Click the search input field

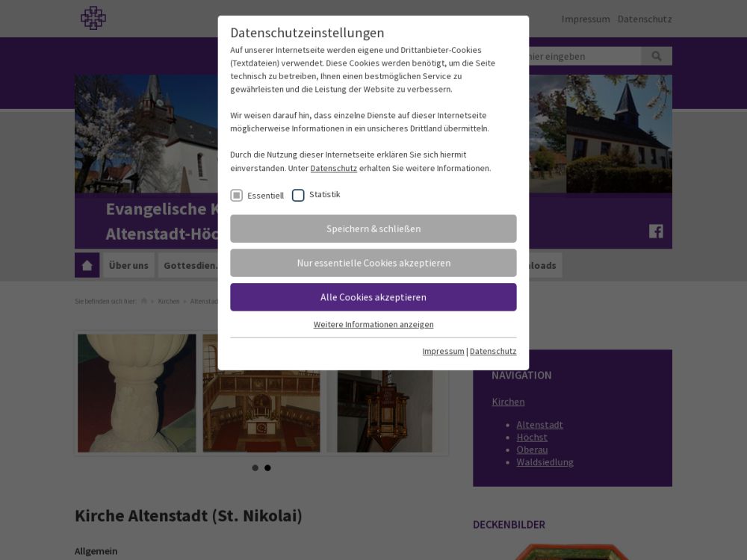coord(583,56)
